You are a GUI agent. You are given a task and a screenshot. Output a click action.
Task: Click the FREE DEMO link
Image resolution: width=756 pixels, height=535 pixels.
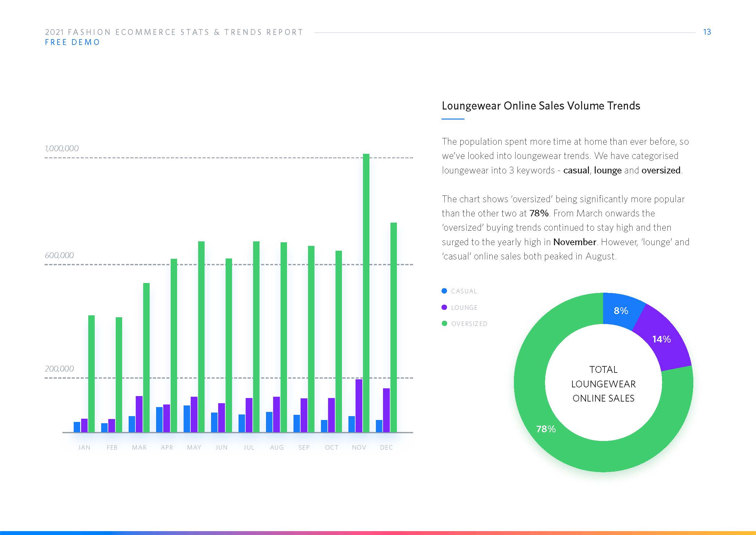tap(72, 42)
